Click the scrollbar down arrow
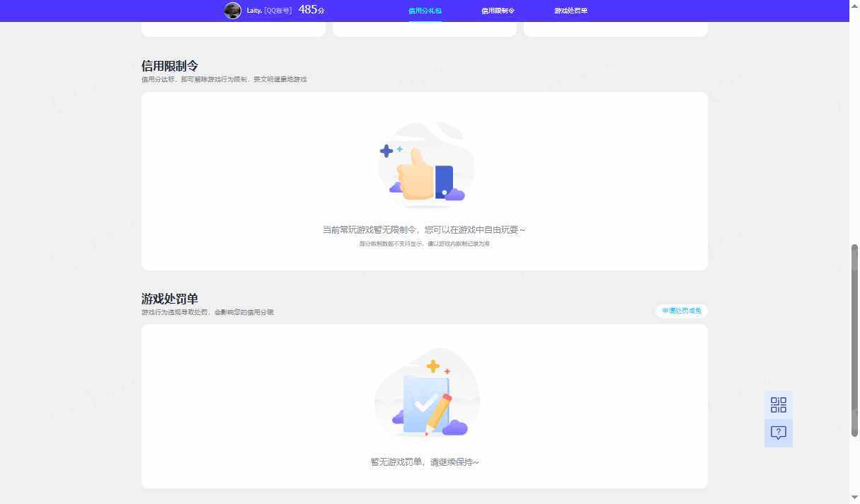 tap(854, 498)
